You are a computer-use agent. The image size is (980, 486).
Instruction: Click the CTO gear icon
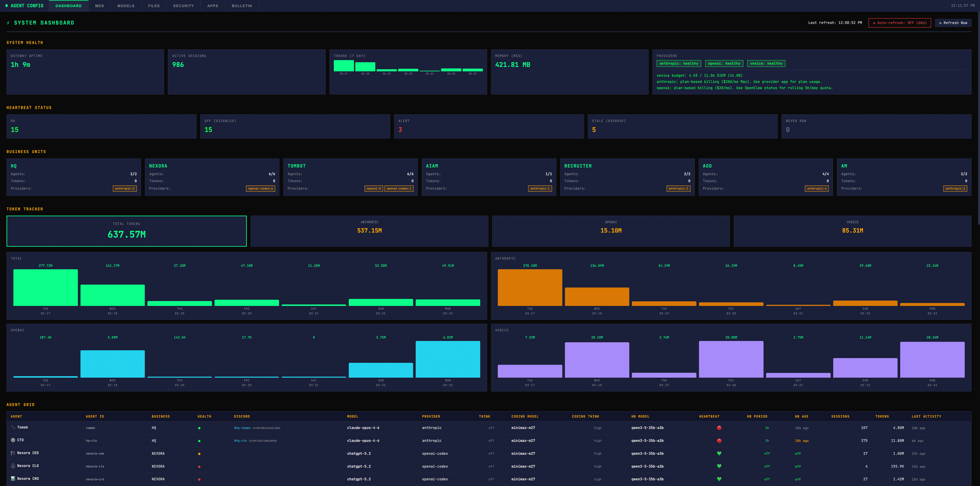pos(13,440)
